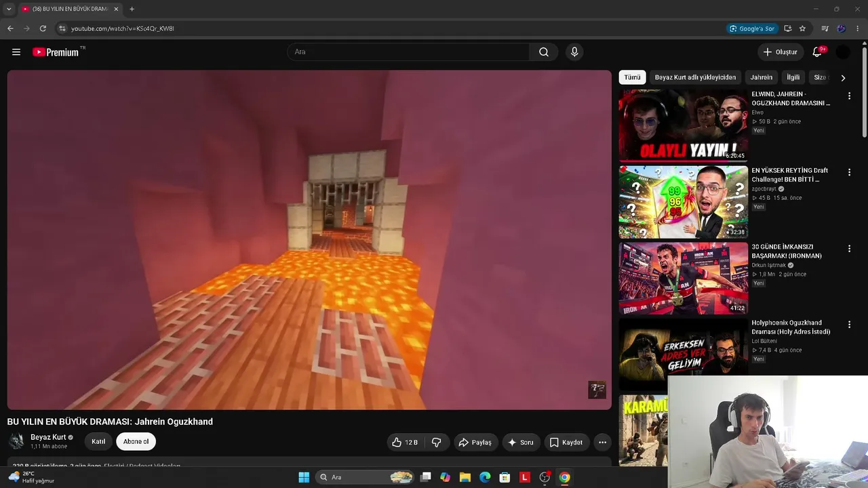Open the tab search dropdown arrow
The image size is (868, 488).
(x=9, y=9)
